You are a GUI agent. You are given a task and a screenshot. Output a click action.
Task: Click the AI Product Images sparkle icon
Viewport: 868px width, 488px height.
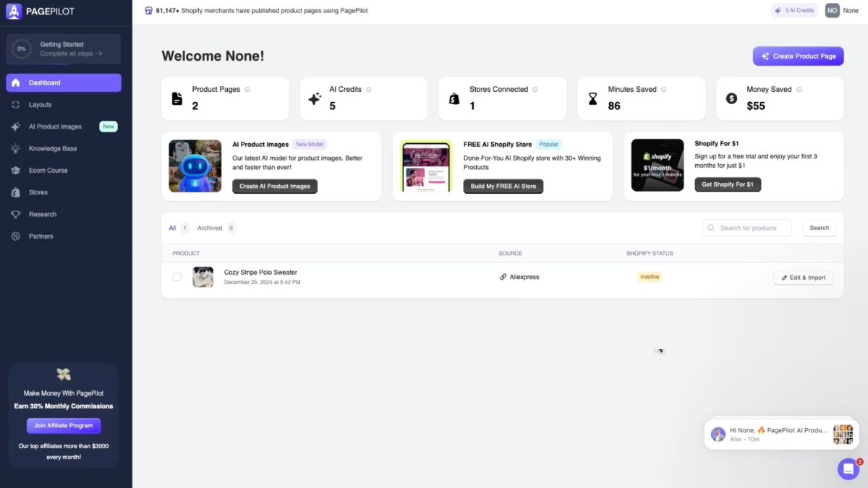coord(16,127)
